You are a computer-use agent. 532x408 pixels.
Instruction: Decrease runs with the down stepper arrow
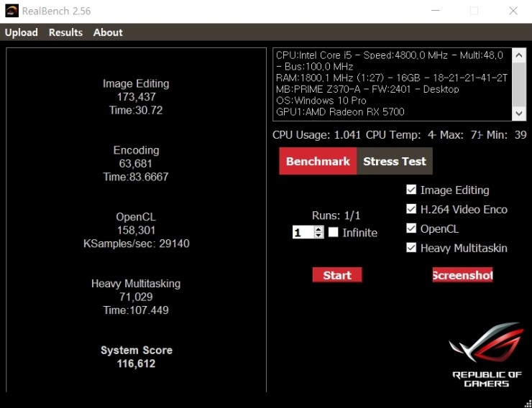point(318,235)
